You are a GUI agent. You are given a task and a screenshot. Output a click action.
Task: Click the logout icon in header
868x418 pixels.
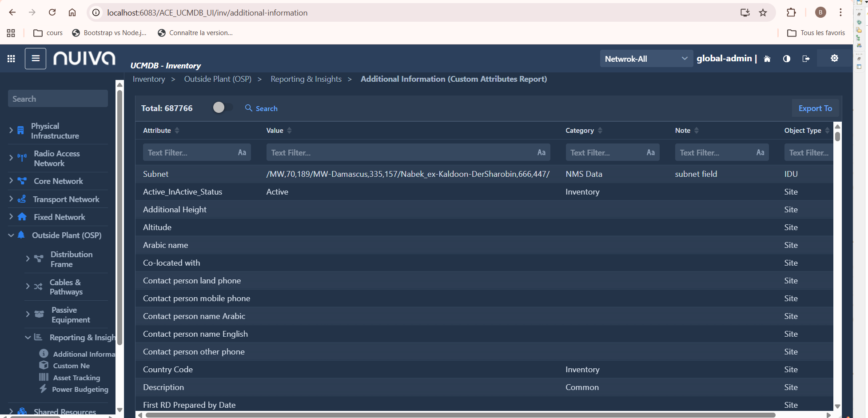coord(806,59)
